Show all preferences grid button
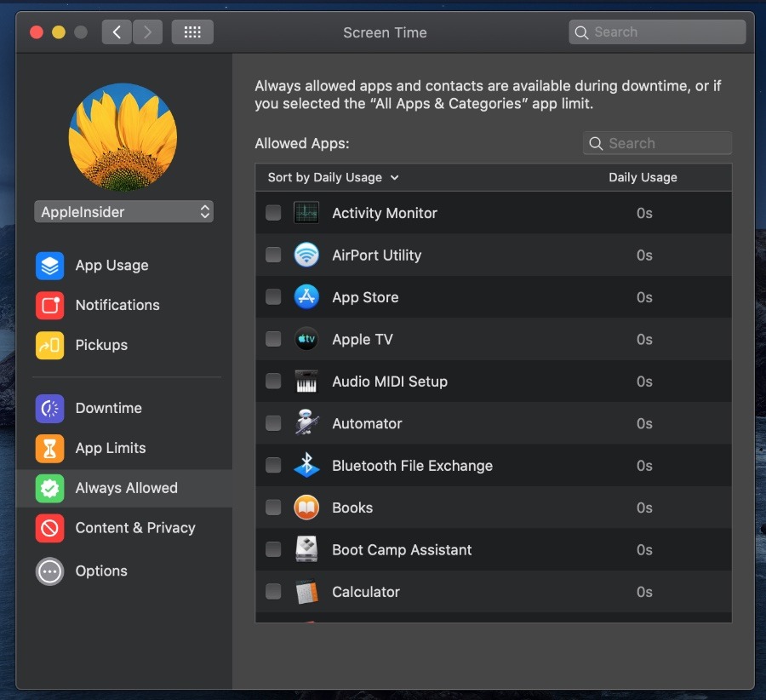766x700 pixels. [192, 32]
